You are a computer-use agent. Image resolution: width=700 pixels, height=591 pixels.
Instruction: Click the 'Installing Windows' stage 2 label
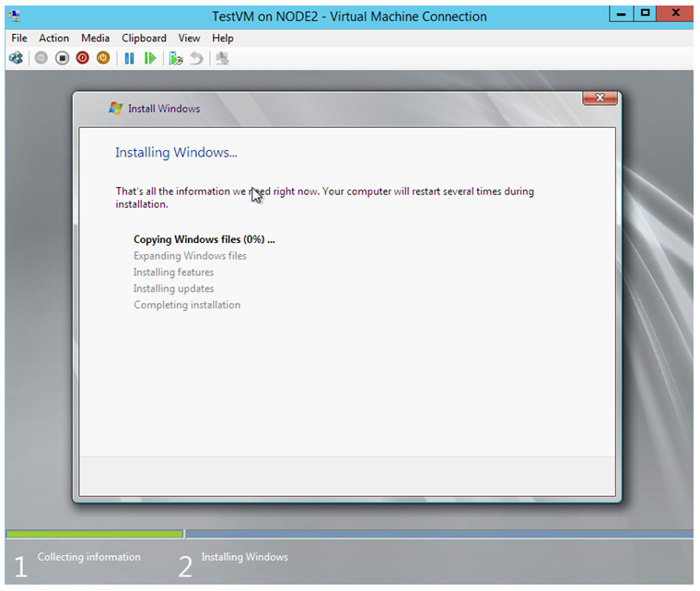pyautogui.click(x=245, y=557)
